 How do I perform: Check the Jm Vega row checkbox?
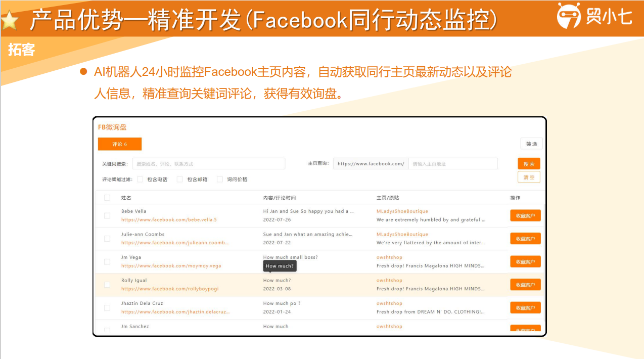click(107, 261)
